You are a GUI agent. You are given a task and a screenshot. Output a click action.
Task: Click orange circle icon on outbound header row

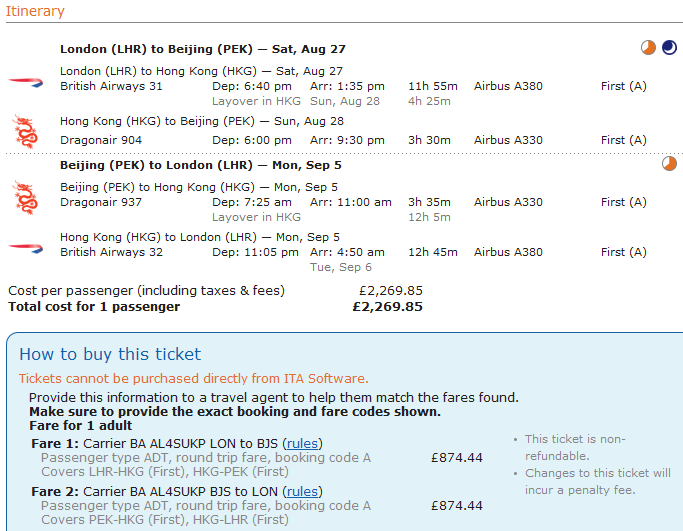(649, 48)
